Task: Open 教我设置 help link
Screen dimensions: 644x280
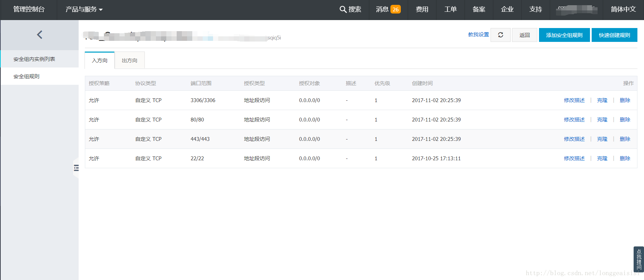Action: click(x=478, y=35)
